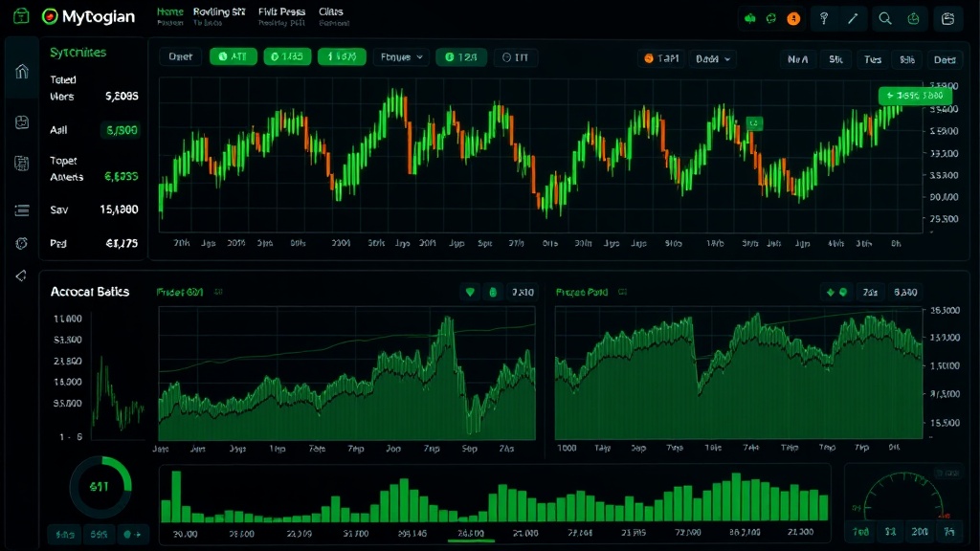Viewport: 980px width, 551px height.
Task: Toggle the orange TaP1 indicator
Action: click(661, 58)
